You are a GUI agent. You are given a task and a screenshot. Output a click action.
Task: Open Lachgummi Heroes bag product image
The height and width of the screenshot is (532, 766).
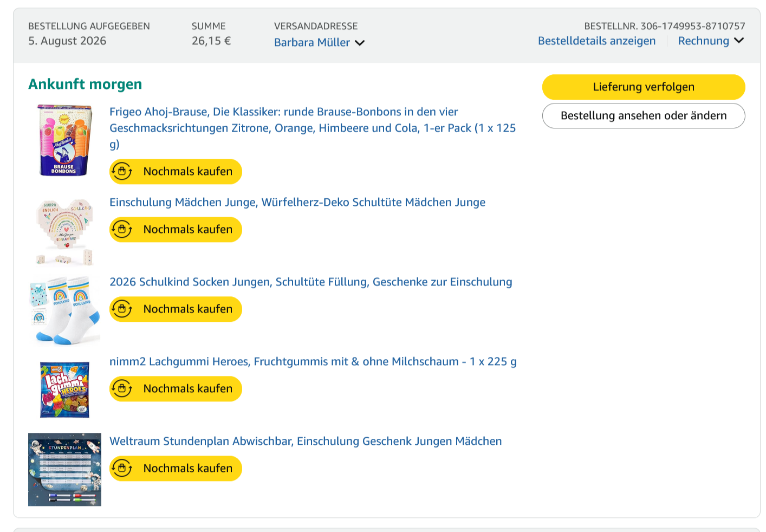click(x=64, y=390)
